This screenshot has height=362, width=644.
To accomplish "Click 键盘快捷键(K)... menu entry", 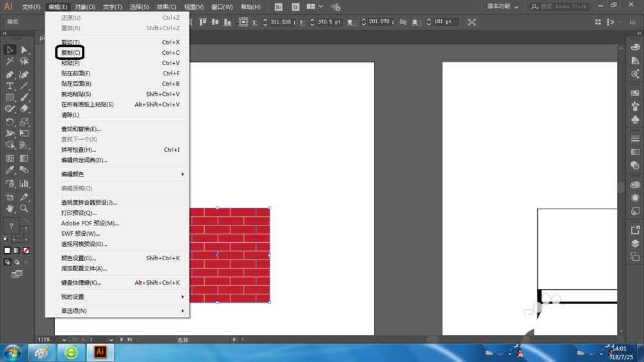I will click(x=81, y=283).
